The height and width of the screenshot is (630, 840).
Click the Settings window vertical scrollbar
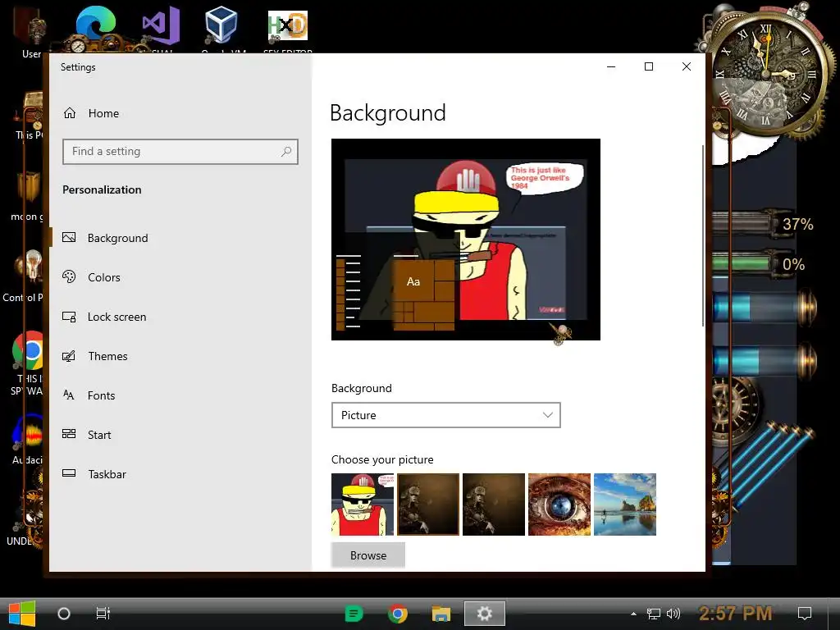(x=703, y=235)
